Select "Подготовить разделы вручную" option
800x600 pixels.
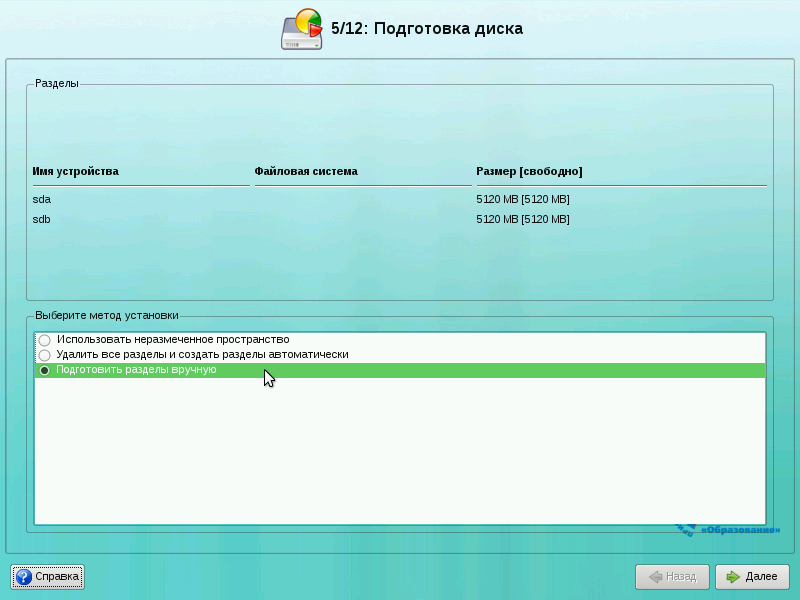pyautogui.click(x=44, y=370)
